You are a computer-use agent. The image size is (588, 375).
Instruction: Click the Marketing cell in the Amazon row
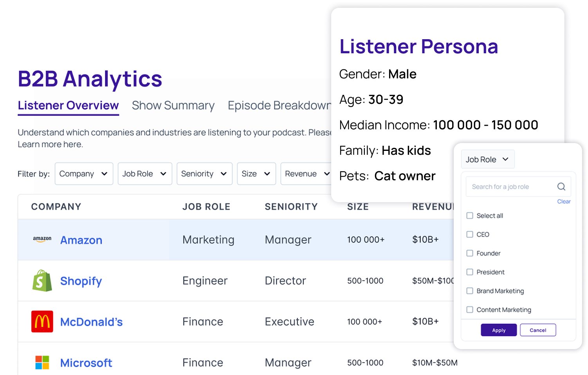tap(209, 239)
